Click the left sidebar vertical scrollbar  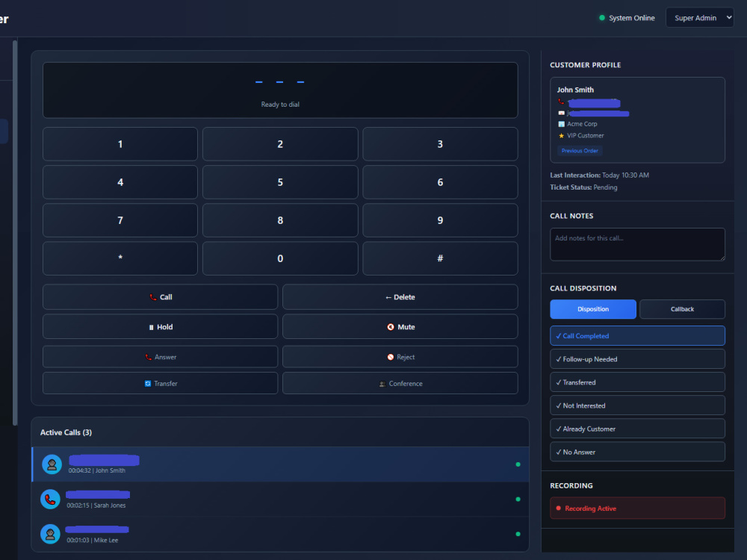tap(15, 232)
